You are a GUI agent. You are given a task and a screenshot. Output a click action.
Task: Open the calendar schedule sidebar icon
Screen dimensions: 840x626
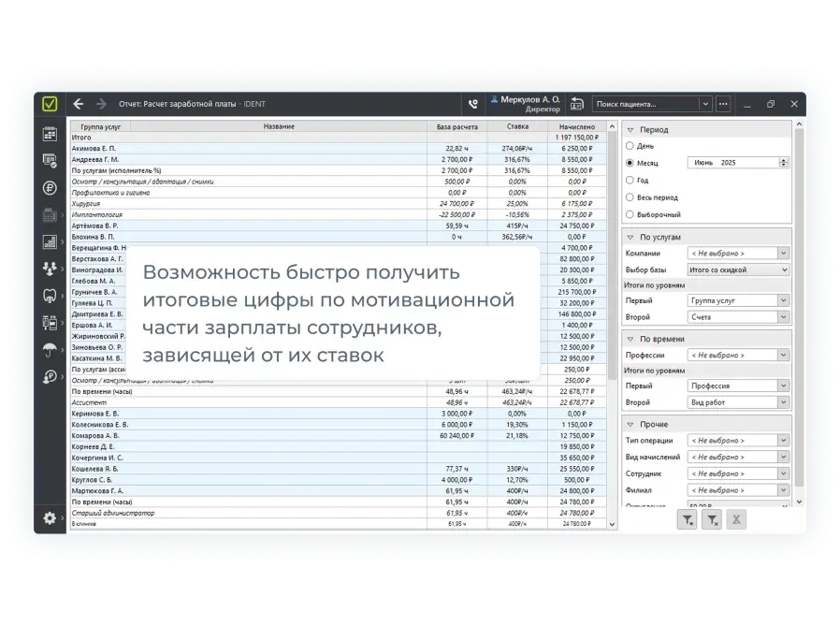(50, 134)
